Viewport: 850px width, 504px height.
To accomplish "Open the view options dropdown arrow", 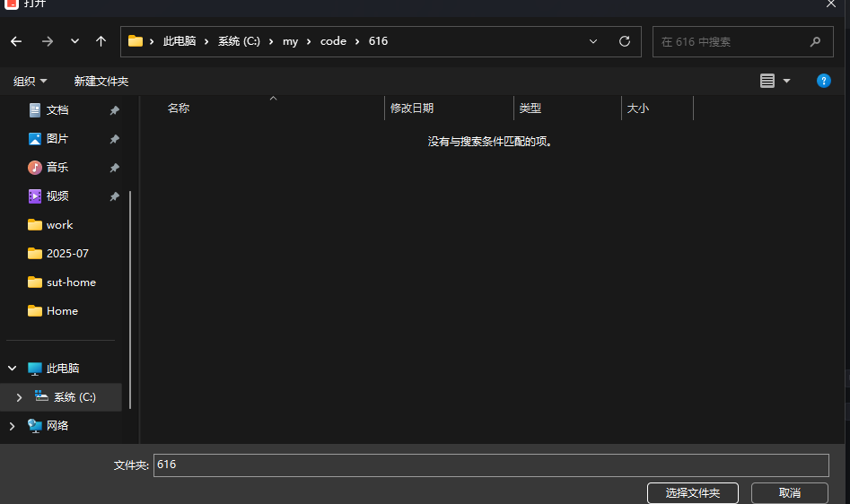I will pyautogui.click(x=786, y=82).
